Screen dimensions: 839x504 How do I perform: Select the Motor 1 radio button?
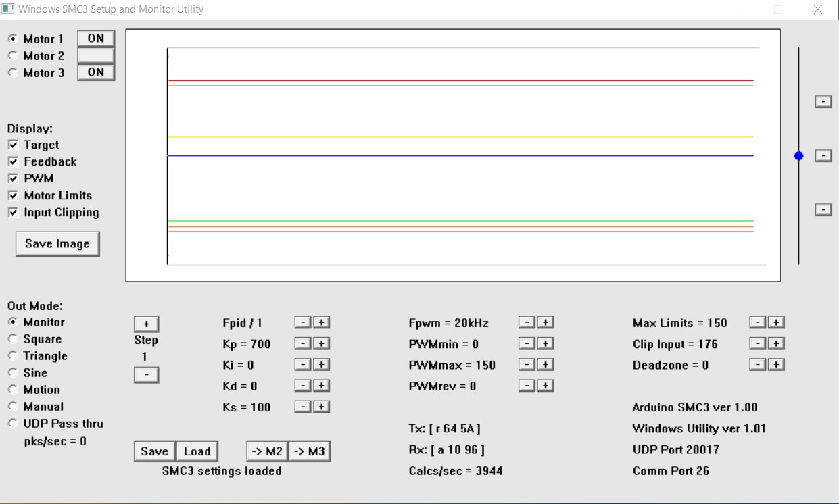(x=12, y=39)
